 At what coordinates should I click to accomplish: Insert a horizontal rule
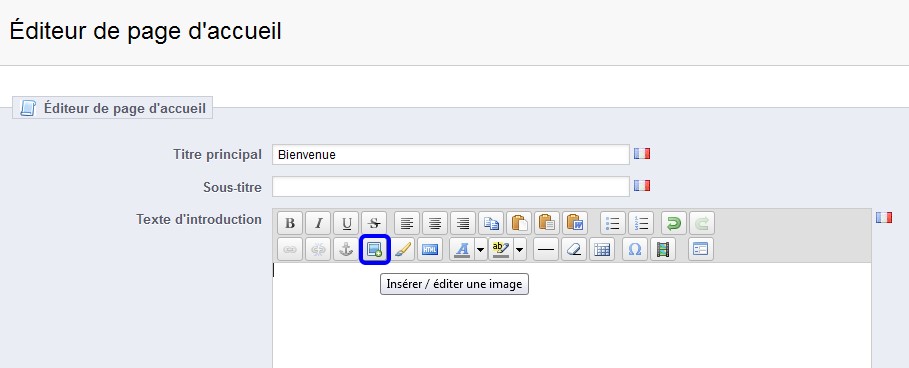click(x=546, y=250)
